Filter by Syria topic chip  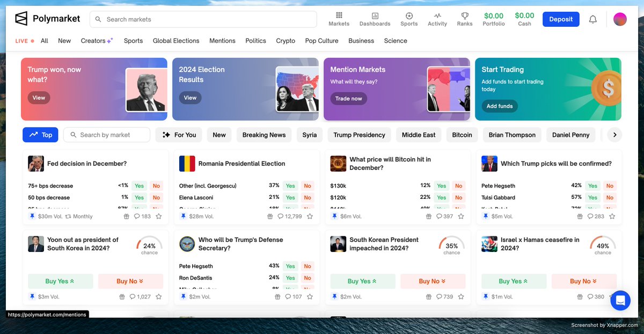coord(310,135)
